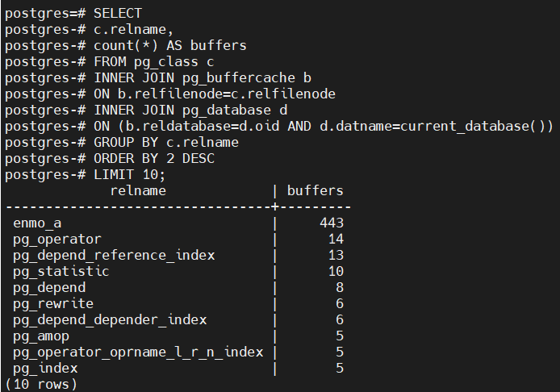Click the "(10 rows)" result footer
The width and height of the screenshot is (560, 392).
(x=41, y=384)
